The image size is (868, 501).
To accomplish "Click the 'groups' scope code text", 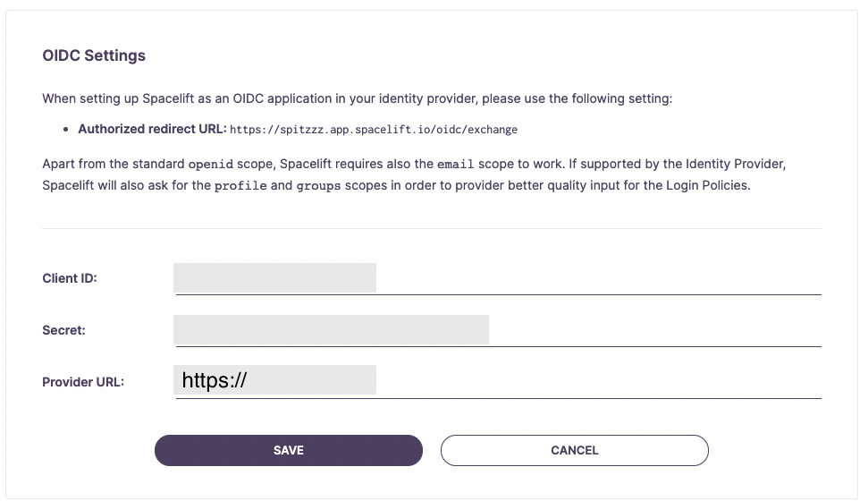I will pyautogui.click(x=318, y=186).
